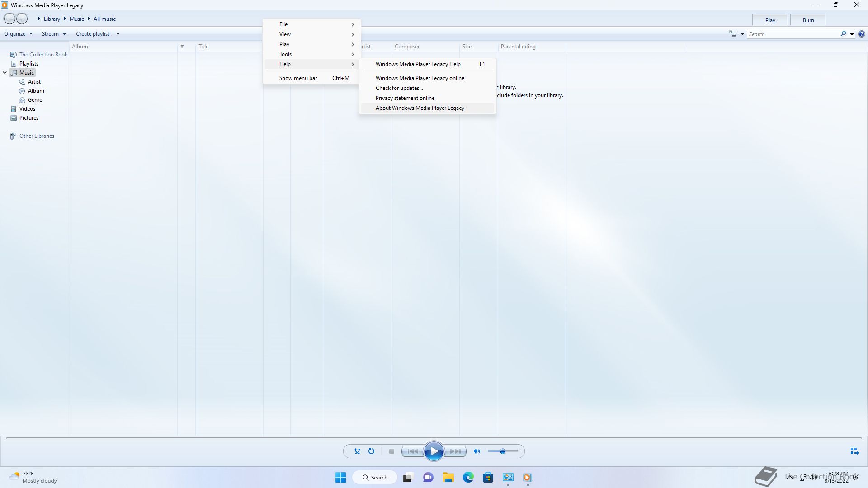The width and height of the screenshot is (868, 488).
Task: Click the View options icon
Action: pyautogui.click(x=732, y=34)
